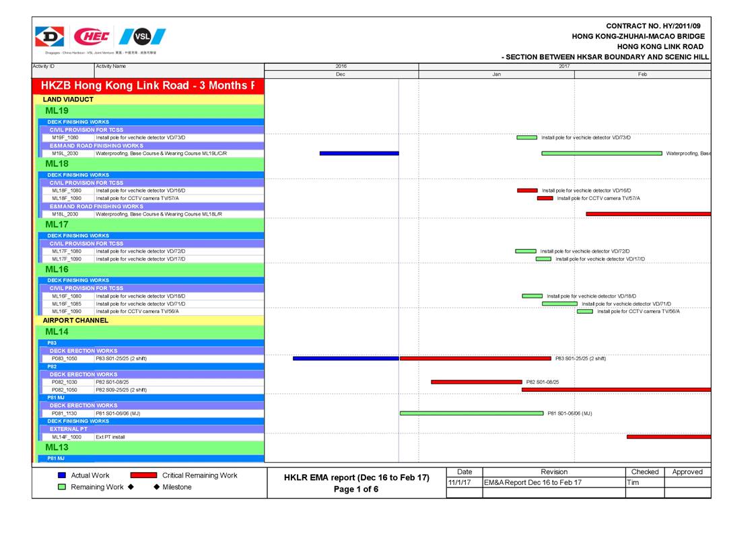
Task: Click the red bar for P82 S09-25/25
Action: tap(616, 390)
